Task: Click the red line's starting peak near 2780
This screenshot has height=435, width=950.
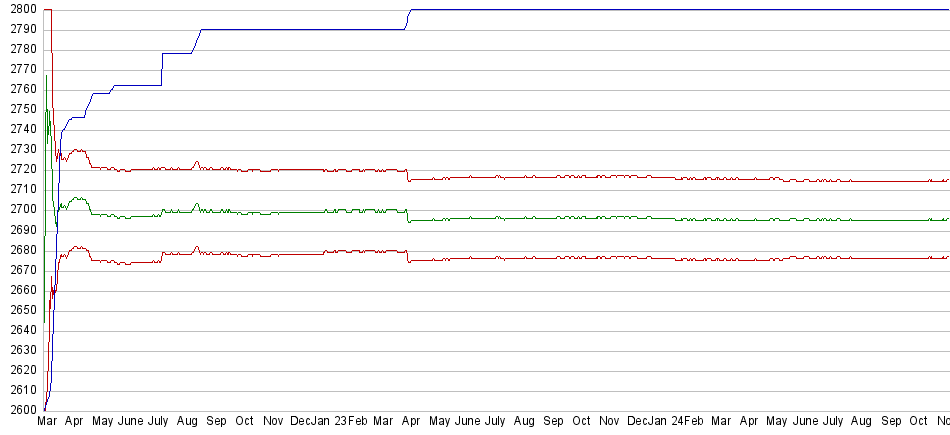Action: 52,52
